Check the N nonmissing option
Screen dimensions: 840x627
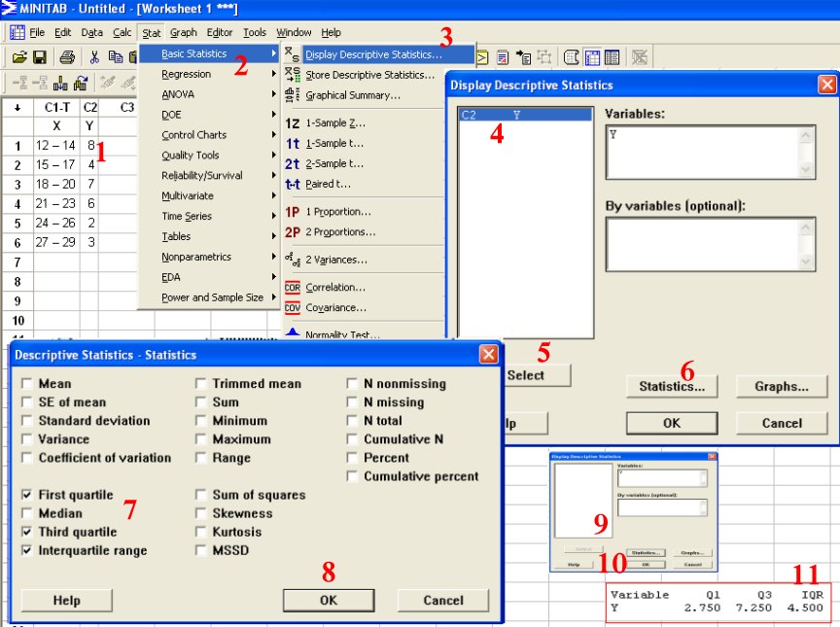pyautogui.click(x=352, y=383)
